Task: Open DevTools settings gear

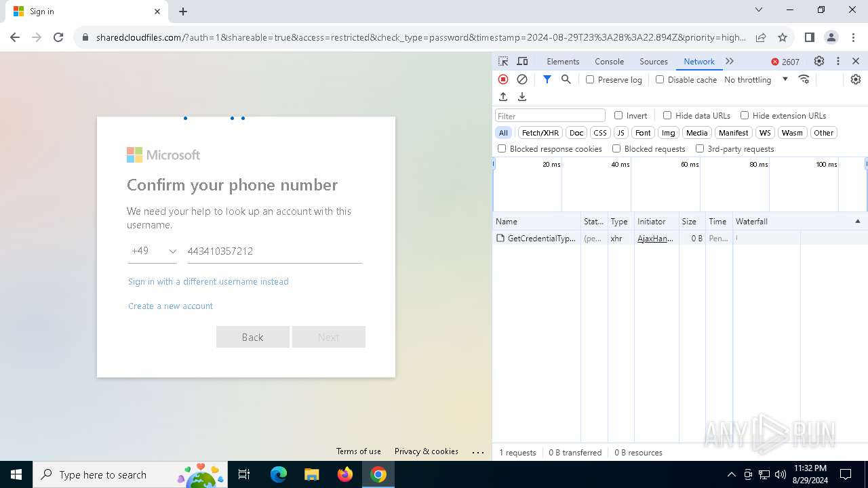Action: tap(819, 61)
